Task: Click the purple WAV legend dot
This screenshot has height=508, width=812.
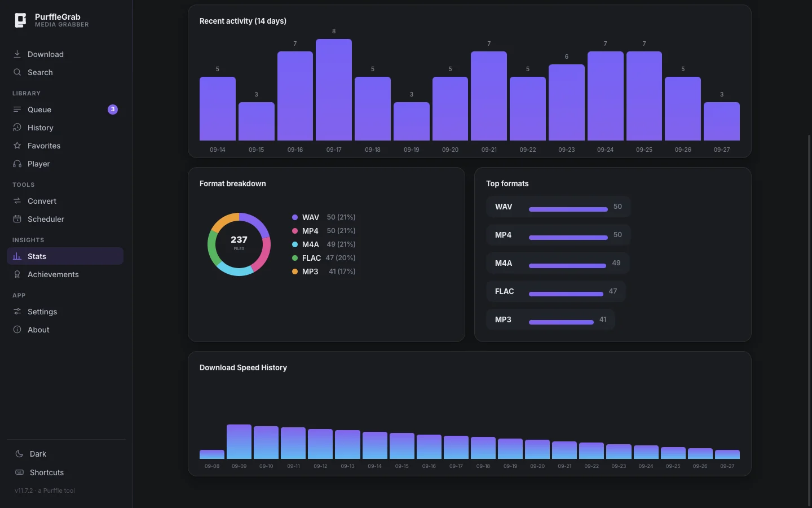Action: (295, 217)
